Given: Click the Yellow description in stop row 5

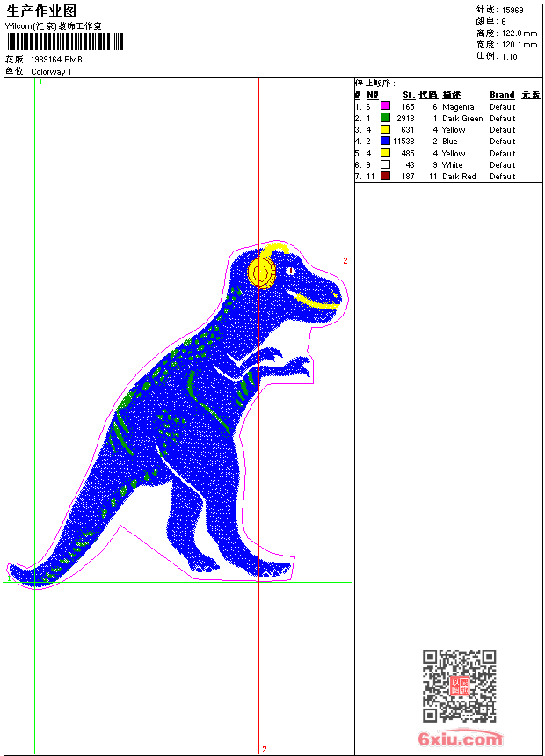Looking at the screenshot, I should (454, 153).
